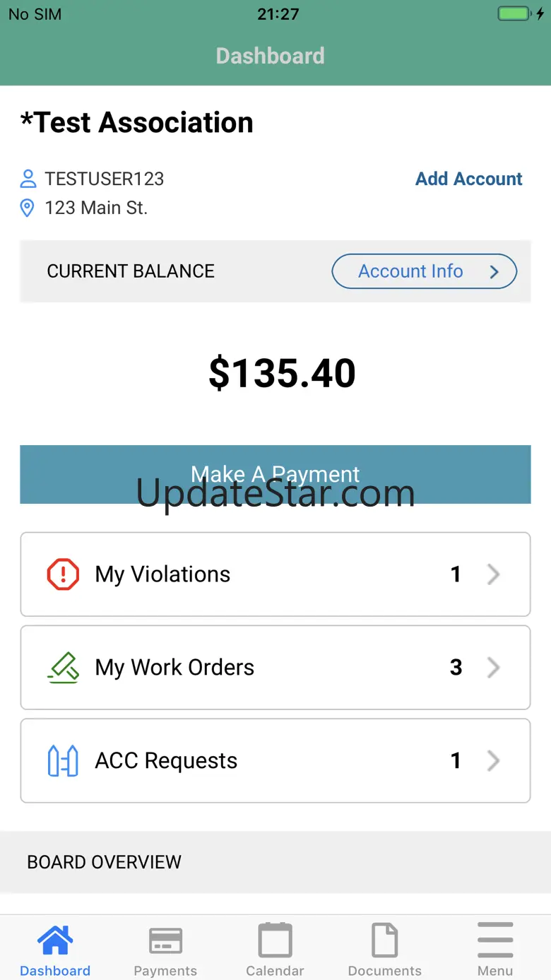Open the Payments card icon
Image resolution: width=551 pixels, height=980 pixels.
[x=165, y=940]
